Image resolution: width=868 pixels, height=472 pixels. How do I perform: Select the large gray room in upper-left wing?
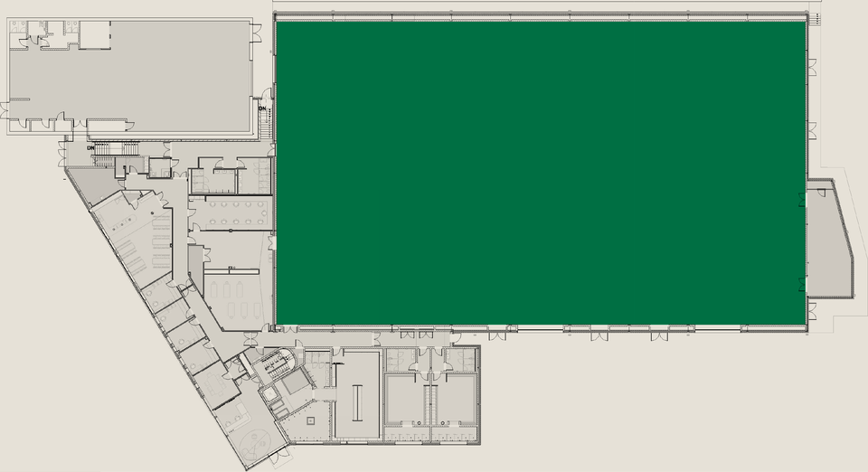[x=130, y=76]
